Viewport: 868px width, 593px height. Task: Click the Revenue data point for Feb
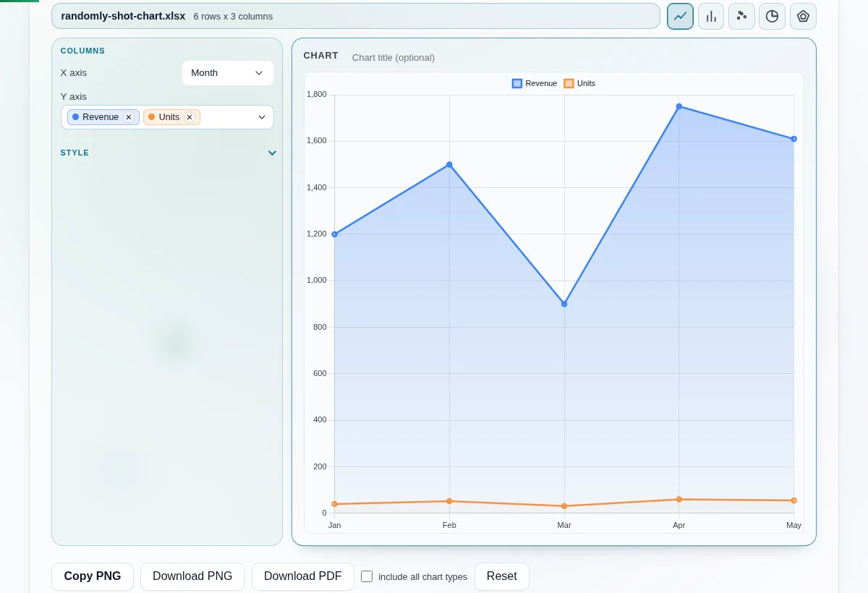[449, 164]
